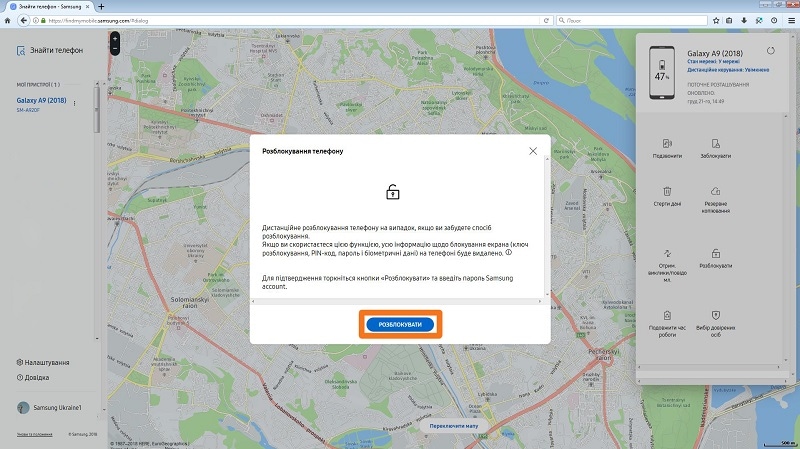Refresh the Galaxy A9 device status

(x=770, y=51)
